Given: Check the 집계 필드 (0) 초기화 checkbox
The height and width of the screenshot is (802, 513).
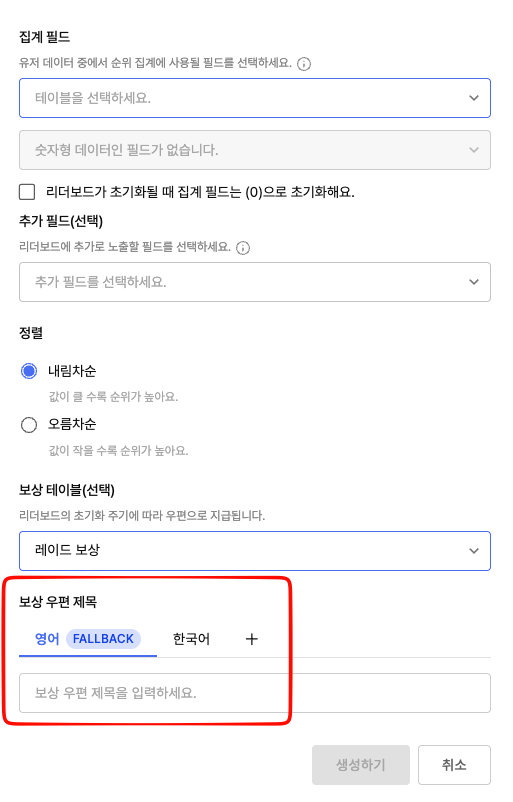Looking at the screenshot, I should [x=27, y=192].
